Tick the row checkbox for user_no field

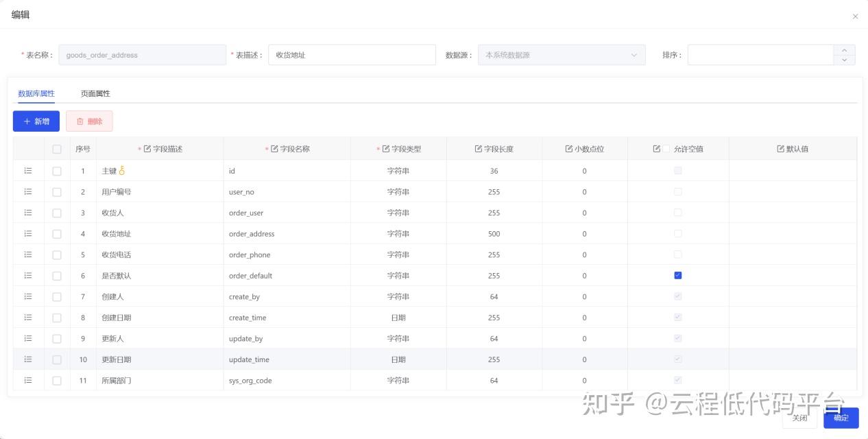coord(57,192)
